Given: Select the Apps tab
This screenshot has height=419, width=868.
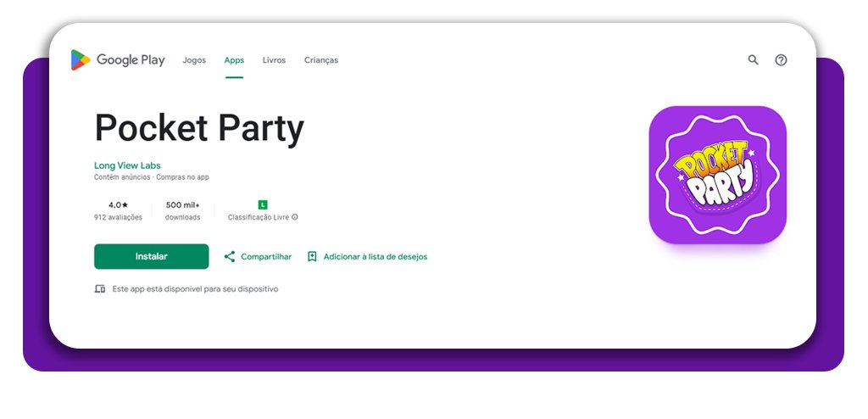Looking at the screenshot, I should (234, 60).
